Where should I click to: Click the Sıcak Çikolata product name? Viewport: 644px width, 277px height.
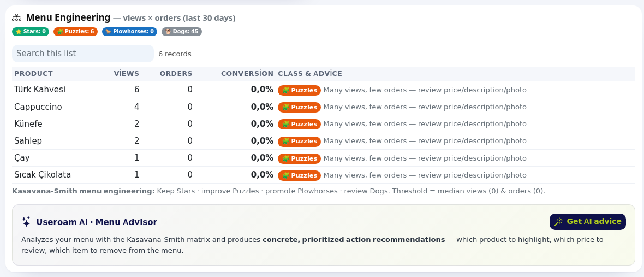[x=43, y=175]
